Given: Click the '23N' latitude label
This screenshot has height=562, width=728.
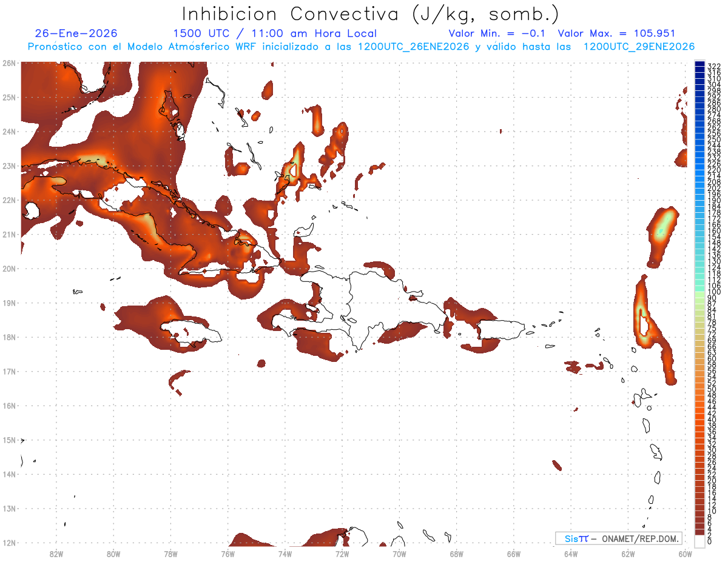Looking at the screenshot, I should point(8,166).
